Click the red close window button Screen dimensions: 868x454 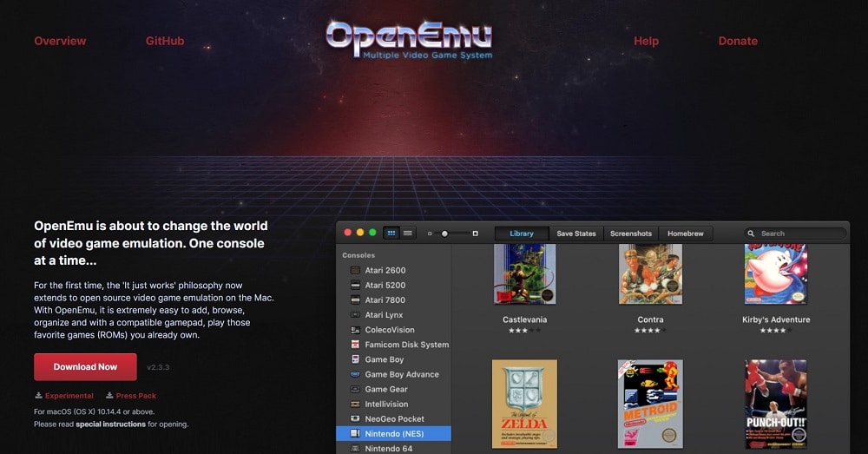(348, 234)
